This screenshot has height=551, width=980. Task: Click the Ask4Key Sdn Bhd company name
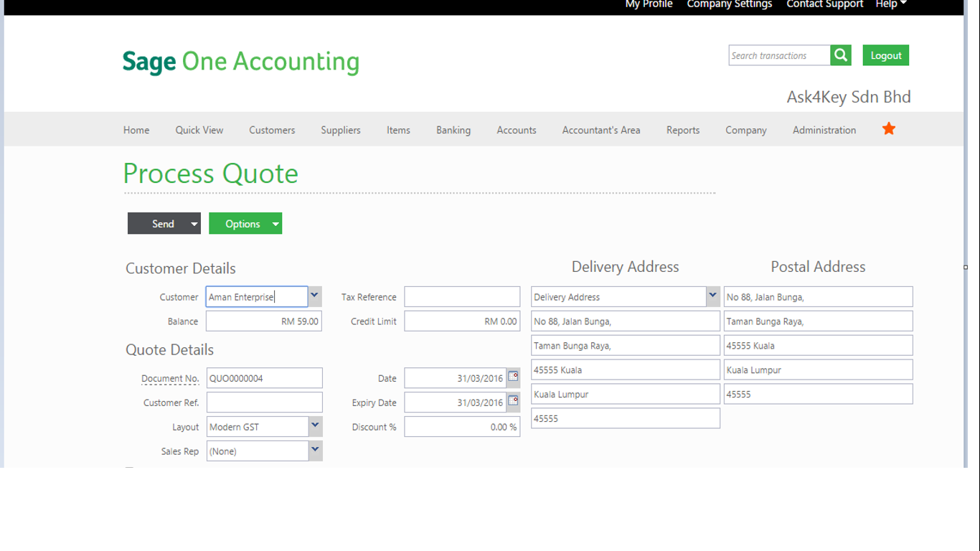click(x=849, y=97)
